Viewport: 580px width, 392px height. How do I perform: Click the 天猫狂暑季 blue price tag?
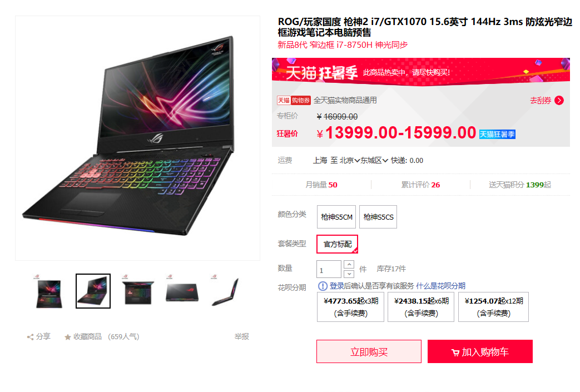coord(497,134)
